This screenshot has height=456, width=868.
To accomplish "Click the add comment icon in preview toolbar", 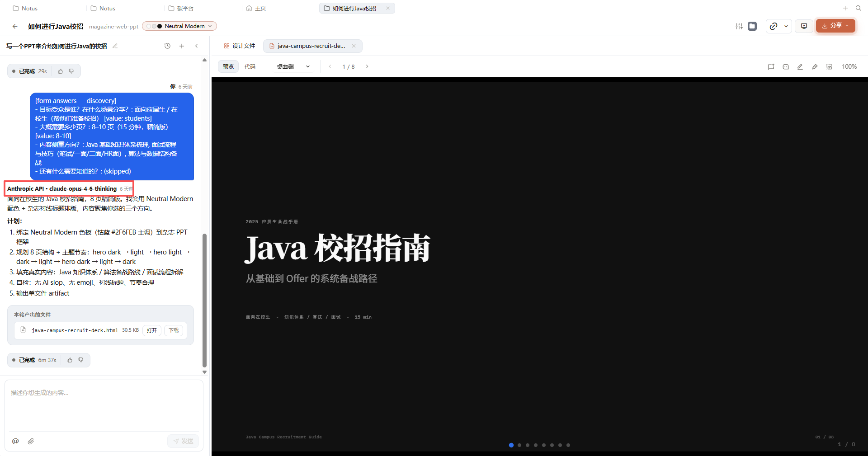I will pyautogui.click(x=771, y=67).
